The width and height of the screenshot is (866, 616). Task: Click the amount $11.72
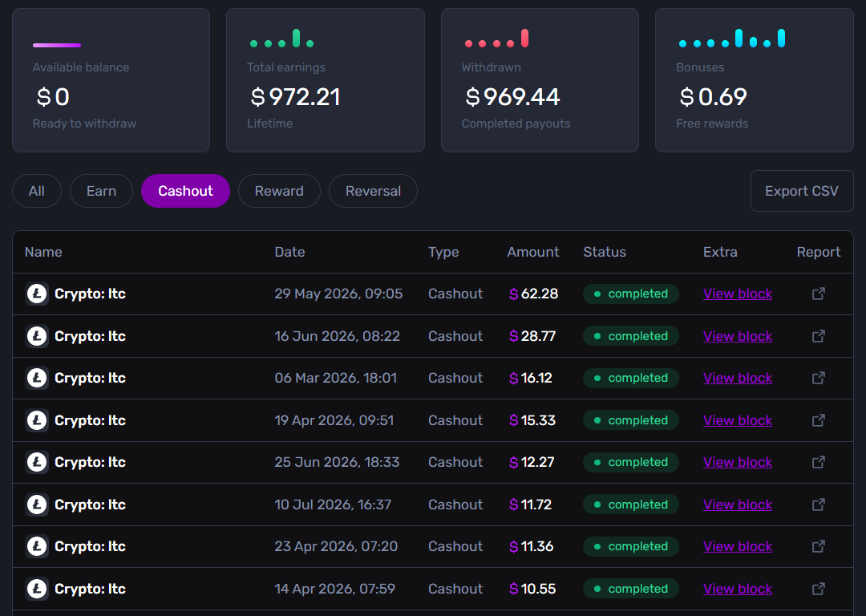(530, 505)
